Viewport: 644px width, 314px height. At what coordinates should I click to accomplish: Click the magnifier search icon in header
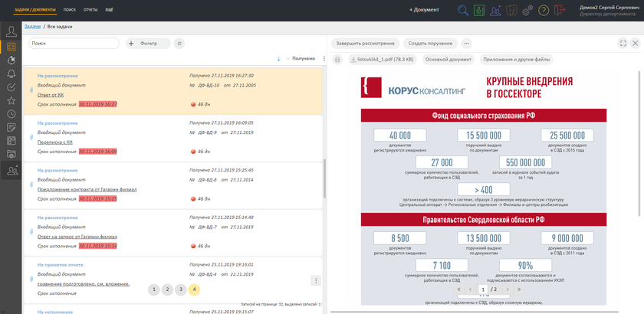pos(463,11)
